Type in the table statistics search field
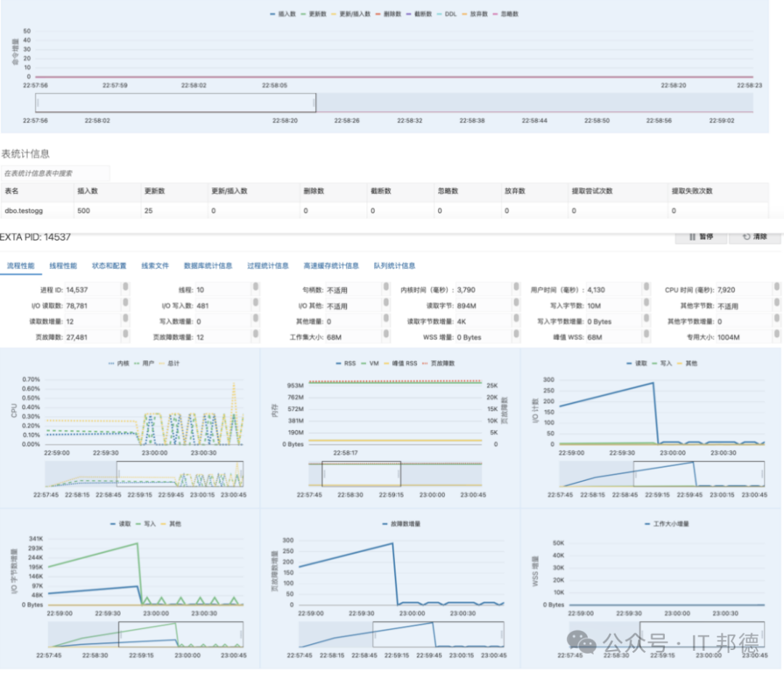Image resolution: width=784 pixels, height=674 pixels. (x=55, y=174)
